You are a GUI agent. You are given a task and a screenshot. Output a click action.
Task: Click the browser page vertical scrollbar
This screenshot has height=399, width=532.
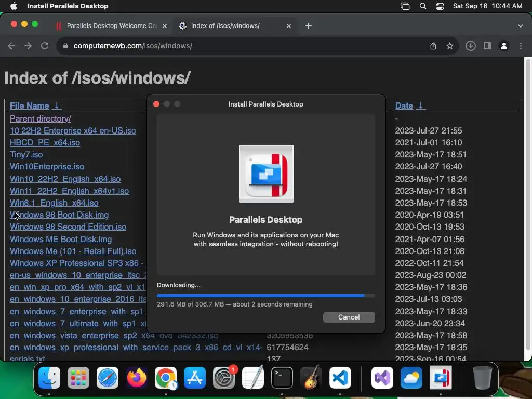click(x=528, y=204)
